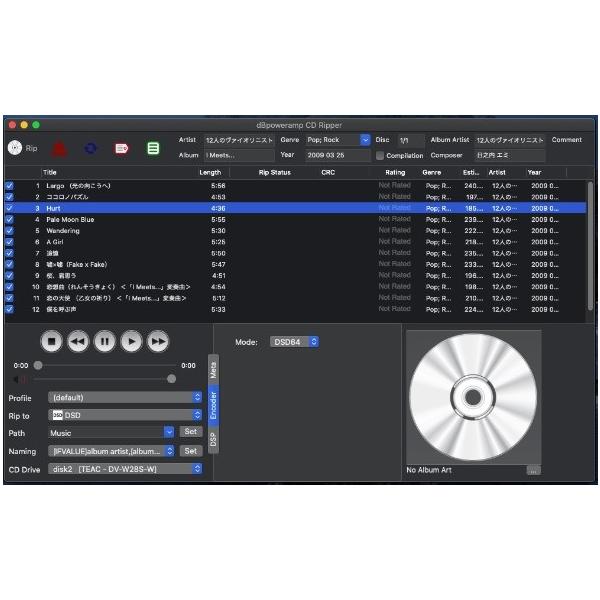Click the Album field I Meets...

[x=239, y=155]
